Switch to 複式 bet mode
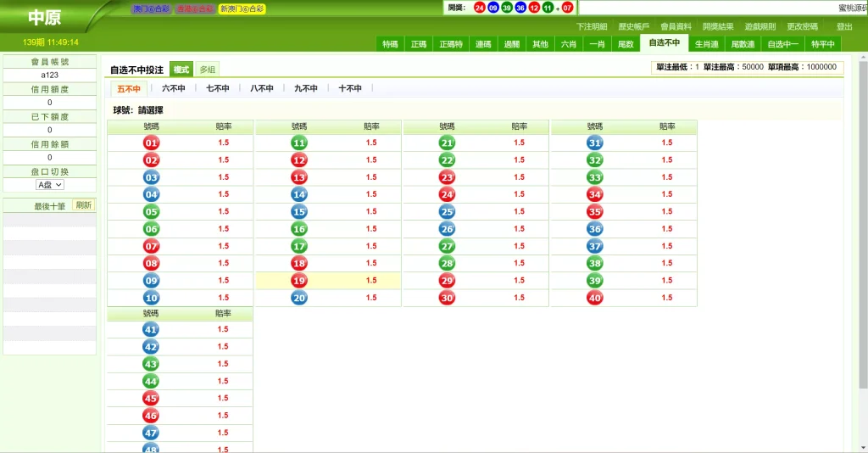868x453 pixels. [x=181, y=70]
